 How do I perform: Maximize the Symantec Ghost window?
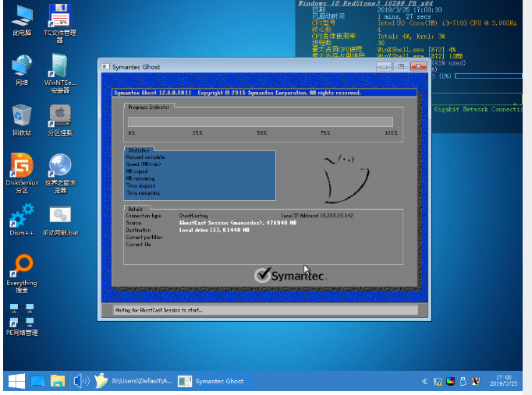[401, 66]
